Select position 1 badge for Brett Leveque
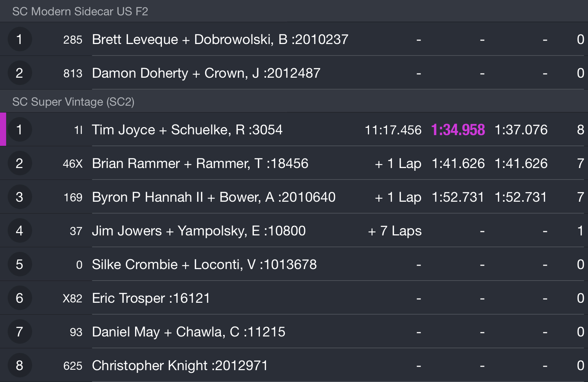Viewport: 588px width, 382px height. point(20,39)
